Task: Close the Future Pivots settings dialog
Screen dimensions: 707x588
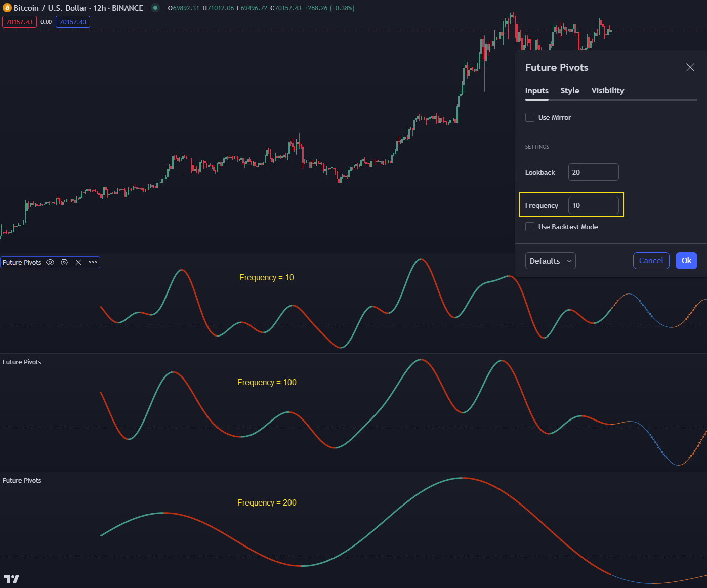Action: [690, 67]
